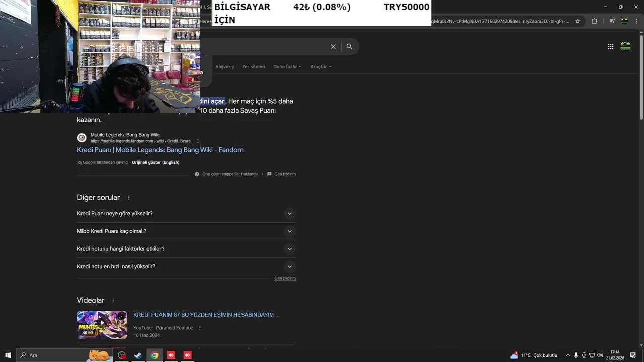Viewport: 644px width, 362px height.
Task: Open the Chrome profile avatar in the toolbar
Action: click(624, 21)
